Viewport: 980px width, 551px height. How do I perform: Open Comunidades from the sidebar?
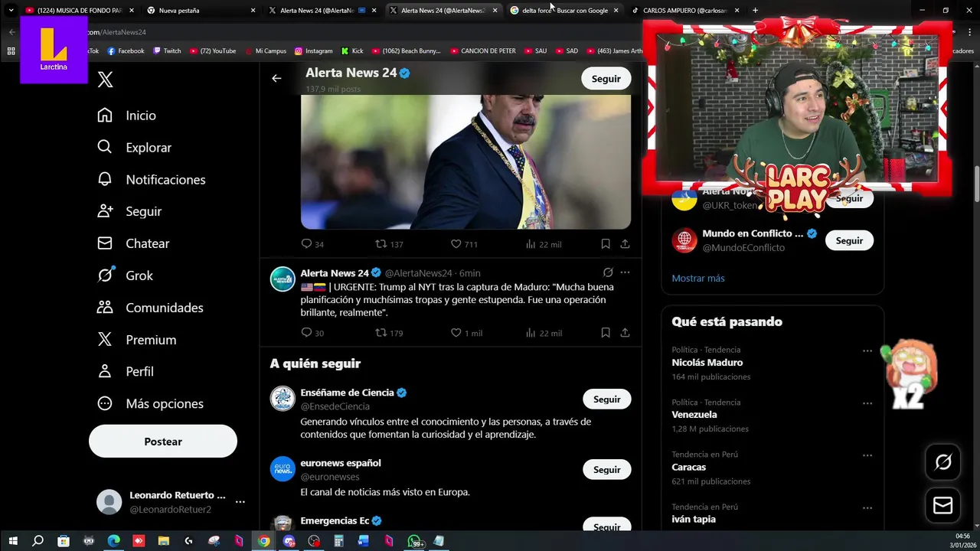coord(150,308)
